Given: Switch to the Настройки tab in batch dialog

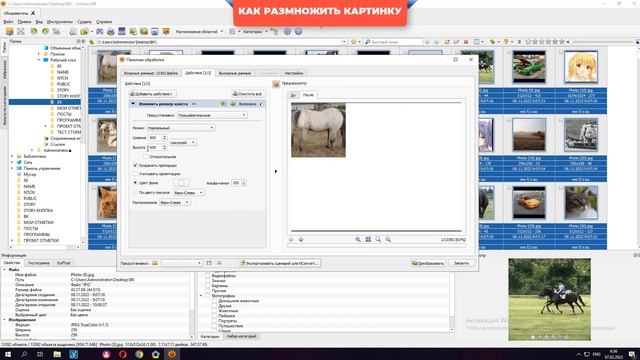Looking at the screenshot, I should click(x=294, y=73).
